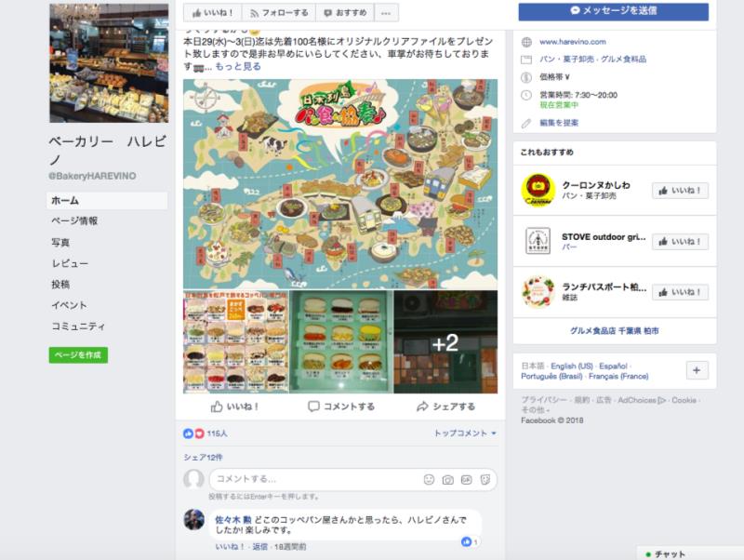
Task: Click the camera photo icon in comment box
Action: (x=447, y=480)
